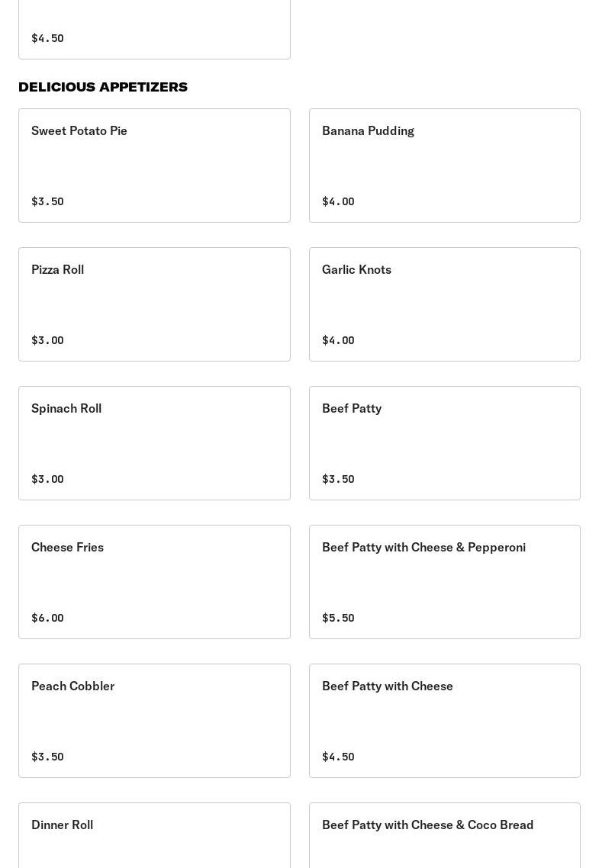Screen dimensions: 599x868
Task: Click the Garlic Knots menu card
Action: click(444, 304)
